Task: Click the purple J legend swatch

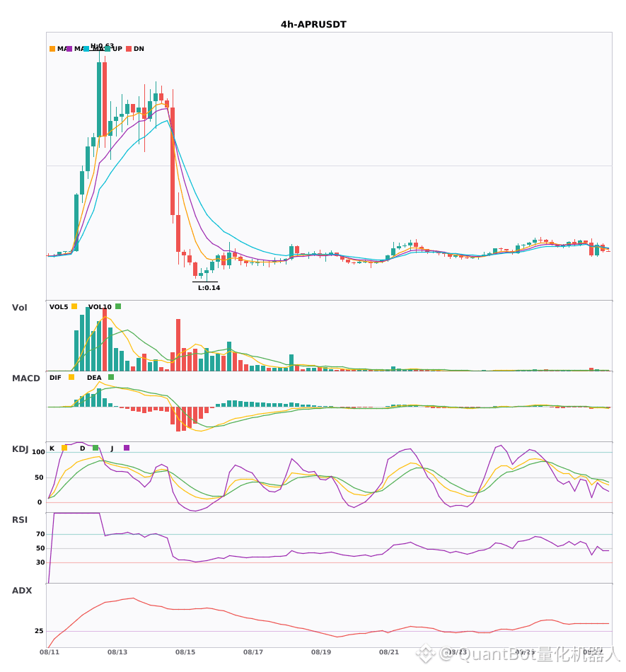Action: [x=127, y=448]
